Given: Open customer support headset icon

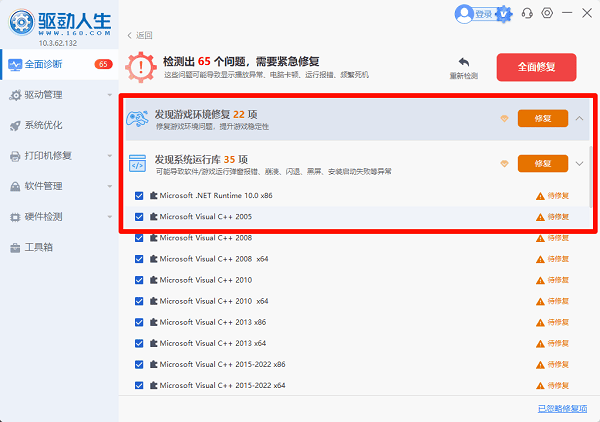Looking at the screenshot, I should click(x=527, y=13).
